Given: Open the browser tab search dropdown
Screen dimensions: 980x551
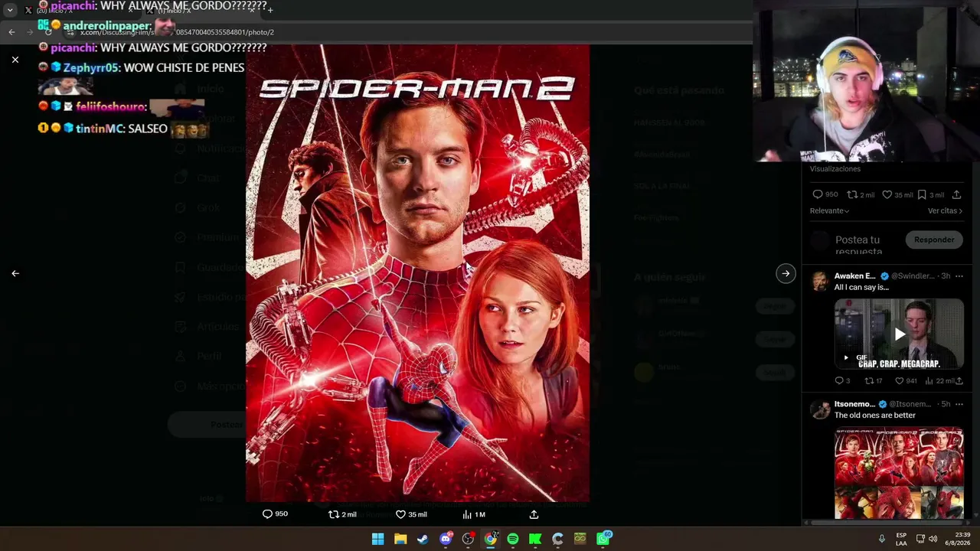Looking at the screenshot, I should (x=10, y=10).
